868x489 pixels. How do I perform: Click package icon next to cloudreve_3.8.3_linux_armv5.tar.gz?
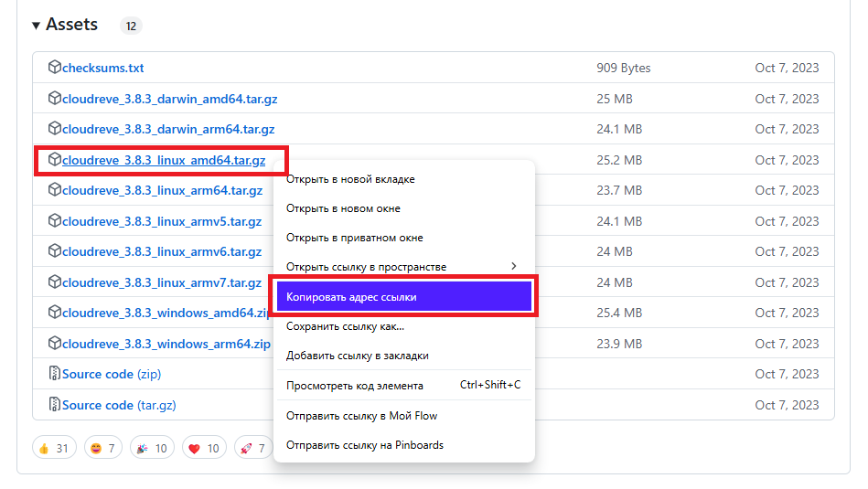pyautogui.click(x=54, y=220)
